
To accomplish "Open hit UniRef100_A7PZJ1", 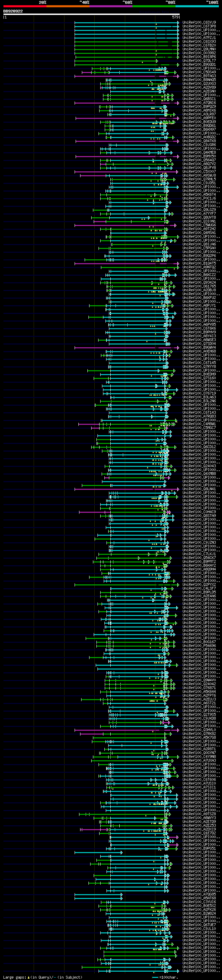I will [199, 38].
